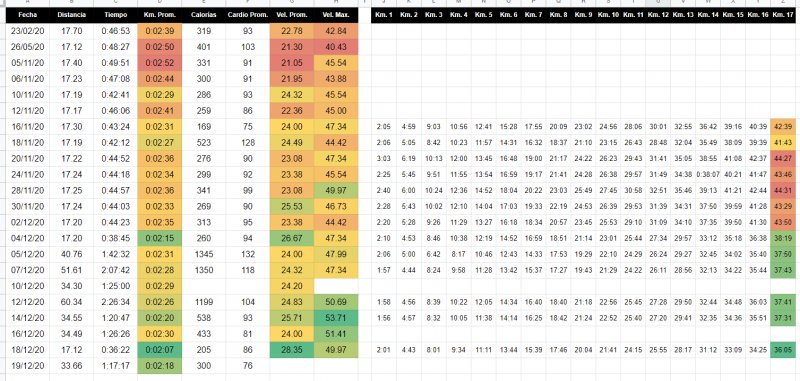
Task: Select the Fecha header cell
Action: click(x=28, y=15)
